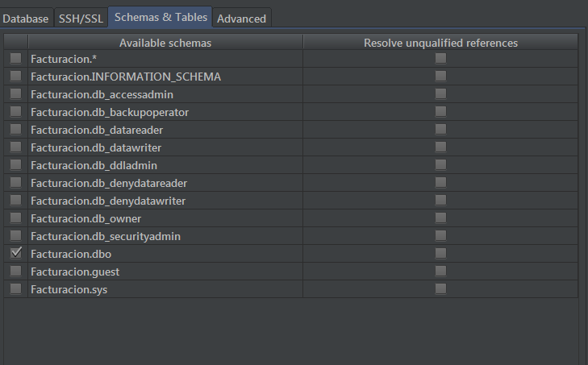Image resolution: width=588 pixels, height=365 pixels.
Task: Enable the Facturacion.* schema checkbox
Action: 15,58
